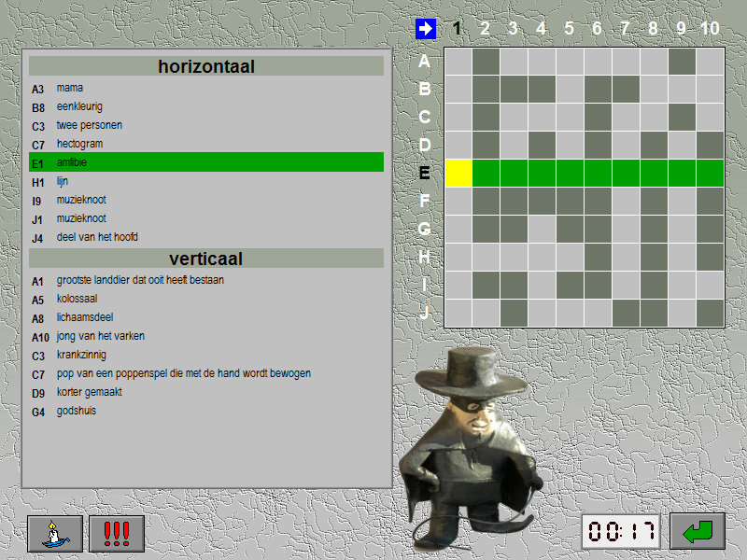The width and height of the screenshot is (747, 560).
Task: Select clue C7 pop van een poppenspel
Action: [206, 374]
